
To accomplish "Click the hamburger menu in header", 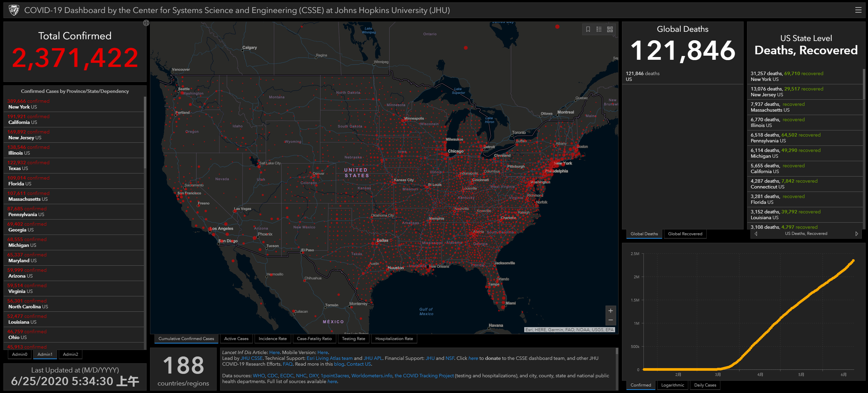I will [858, 10].
